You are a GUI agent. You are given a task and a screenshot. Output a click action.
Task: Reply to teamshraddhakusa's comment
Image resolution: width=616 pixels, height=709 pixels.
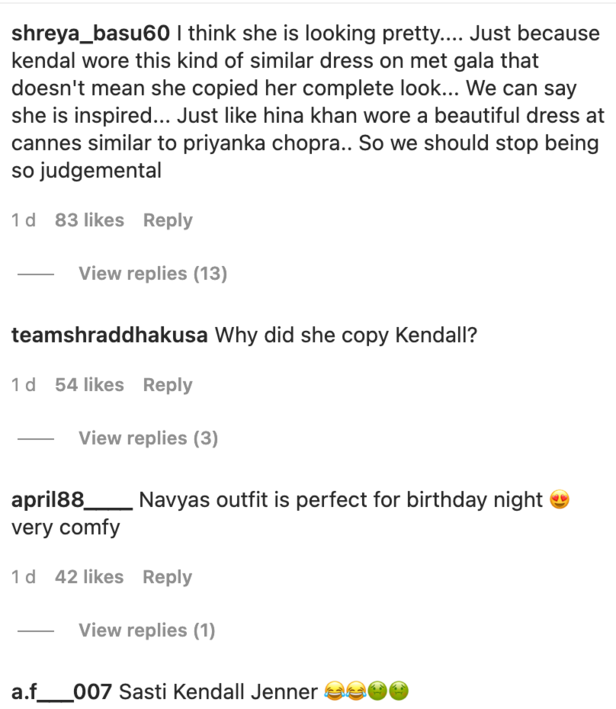coord(167,385)
